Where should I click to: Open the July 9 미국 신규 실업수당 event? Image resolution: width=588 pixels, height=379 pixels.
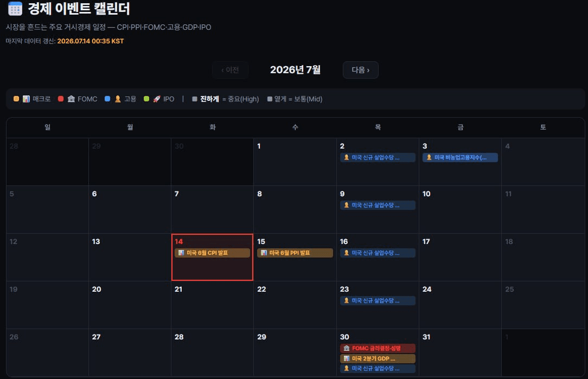pos(378,205)
